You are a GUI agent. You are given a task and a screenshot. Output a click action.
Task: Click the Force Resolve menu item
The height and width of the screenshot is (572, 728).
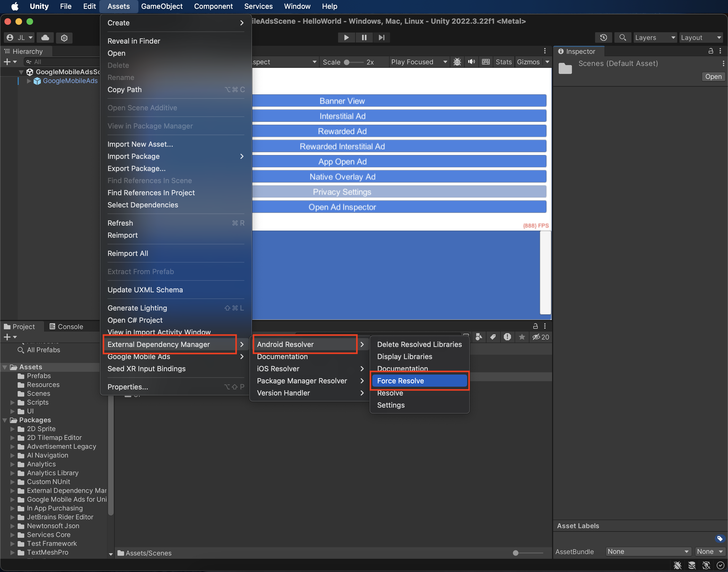(400, 381)
